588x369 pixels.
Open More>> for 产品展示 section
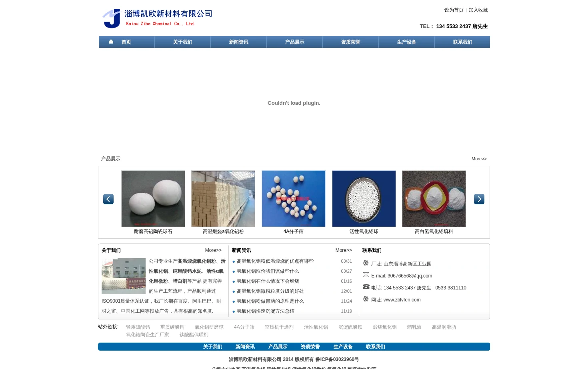(479, 159)
